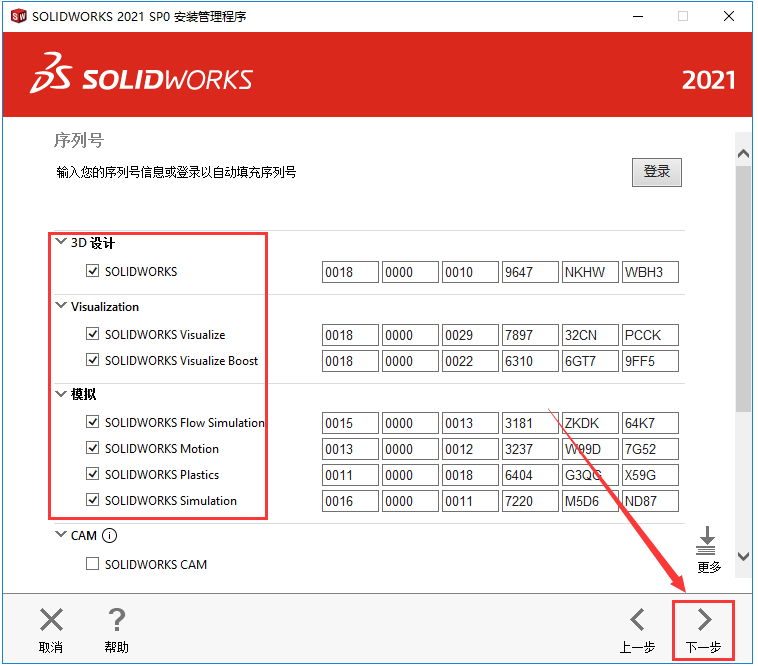This screenshot has width=758, height=666.
Task: Click last serial field of Flow Simulation
Action: coord(650,423)
